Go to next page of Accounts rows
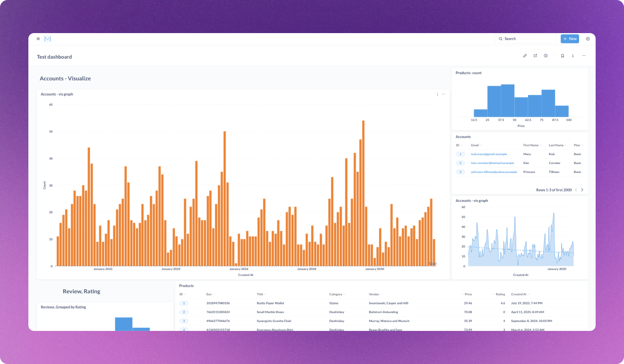The width and height of the screenshot is (624, 364). coord(582,190)
